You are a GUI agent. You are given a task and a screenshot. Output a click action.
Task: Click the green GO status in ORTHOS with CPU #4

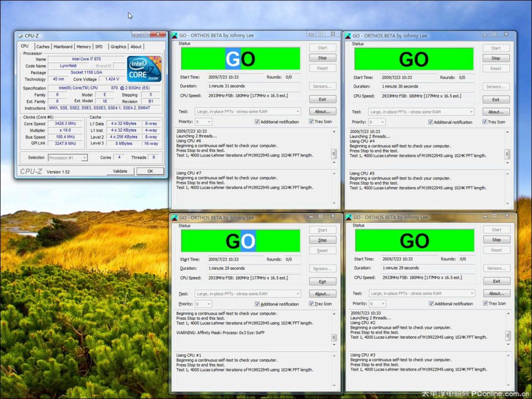point(414,59)
